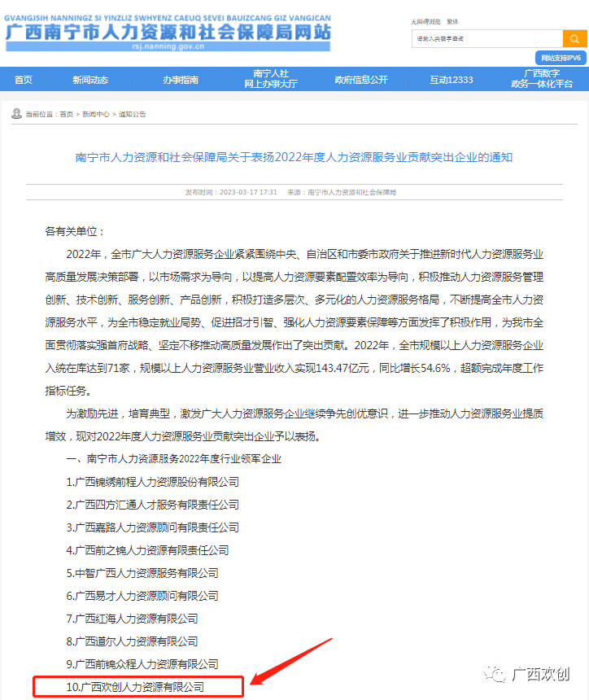Click the orange search magnifier button
589x700 pixels.
[x=574, y=38]
